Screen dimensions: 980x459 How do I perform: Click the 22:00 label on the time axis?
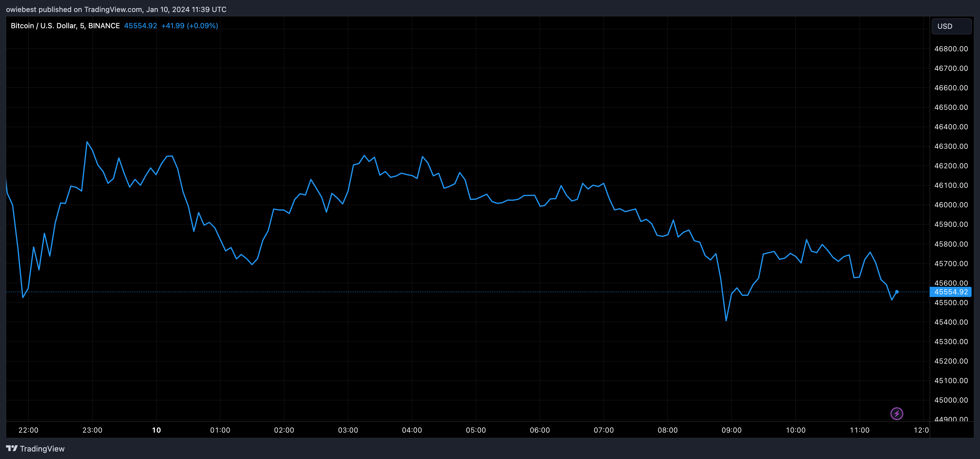click(29, 430)
